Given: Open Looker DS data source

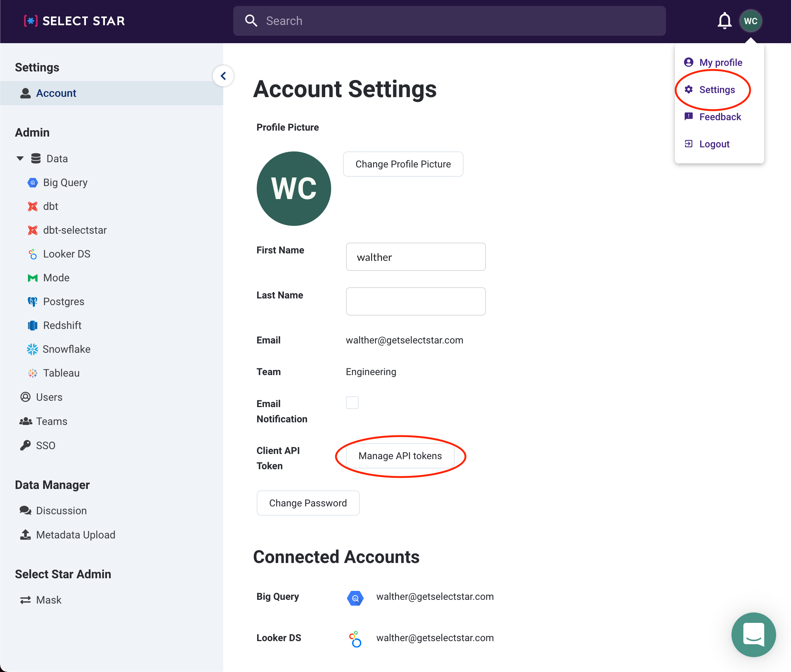Looking at the screenshot, I should point(67,254).
